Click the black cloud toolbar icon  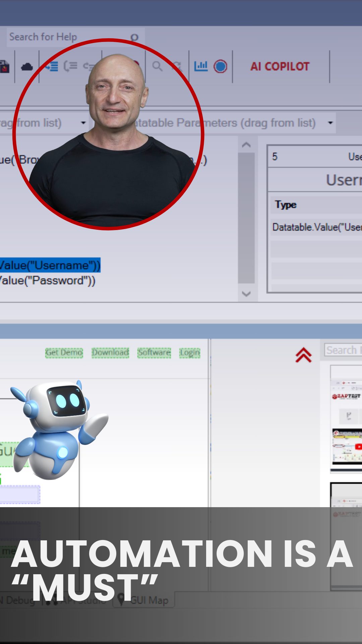pyautogui.click(x=27, y=67)
